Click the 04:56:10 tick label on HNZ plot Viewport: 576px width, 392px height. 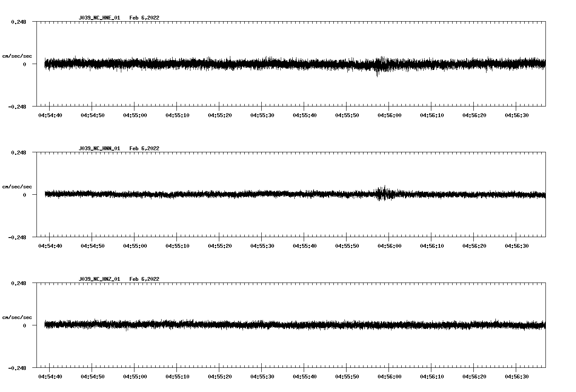(432, 377)
